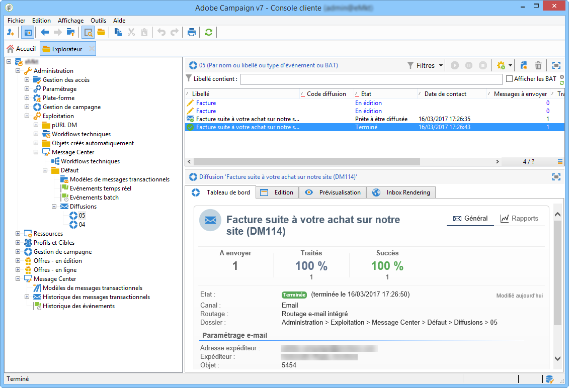Viewport: 574px width, 392px height.
Task: Click the forward navigation arrow in toolbar
Action: [58, 33]
